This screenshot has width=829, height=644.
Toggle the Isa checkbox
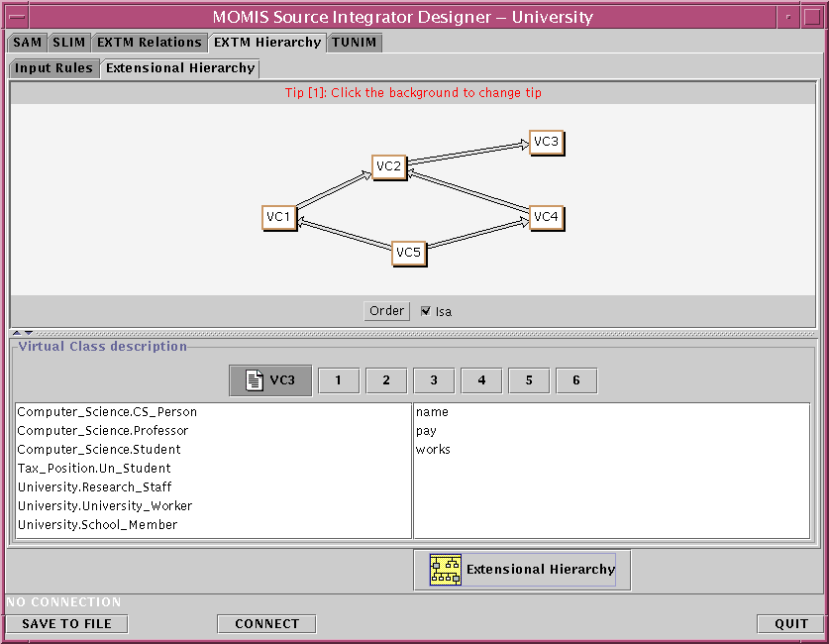(x=426, y=311)
